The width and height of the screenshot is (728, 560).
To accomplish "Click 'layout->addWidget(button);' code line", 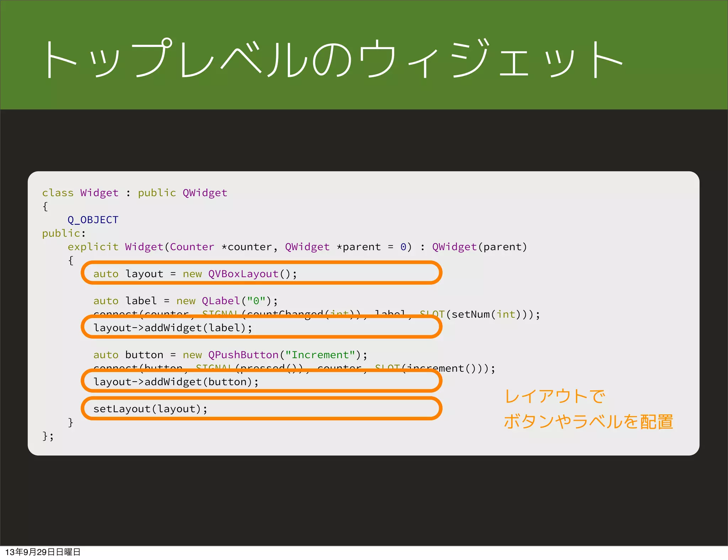I will pyautogui.click(x=176, y=382).
